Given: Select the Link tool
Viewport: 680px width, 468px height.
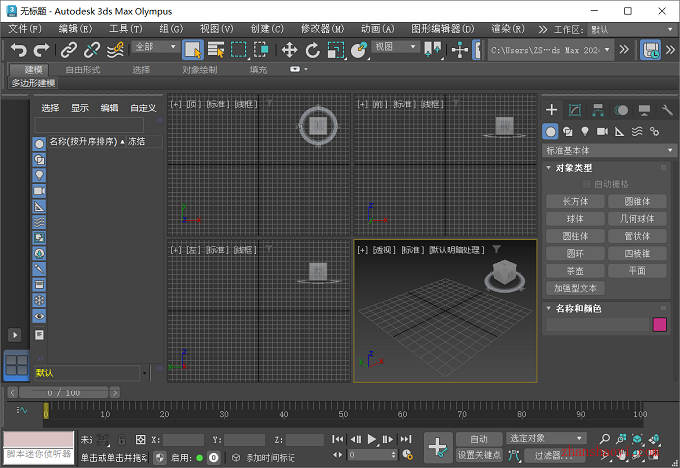Looking at the screenshot, I should click(69, 50).
